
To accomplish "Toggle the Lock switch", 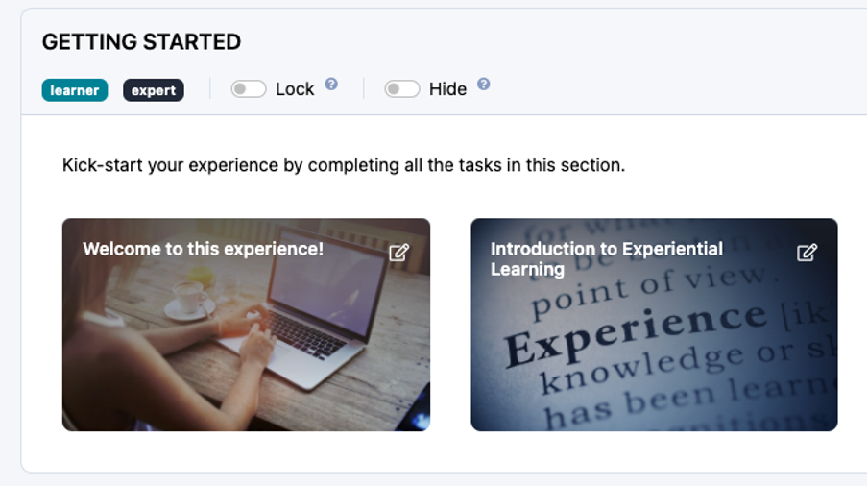I will pos(249,89).
